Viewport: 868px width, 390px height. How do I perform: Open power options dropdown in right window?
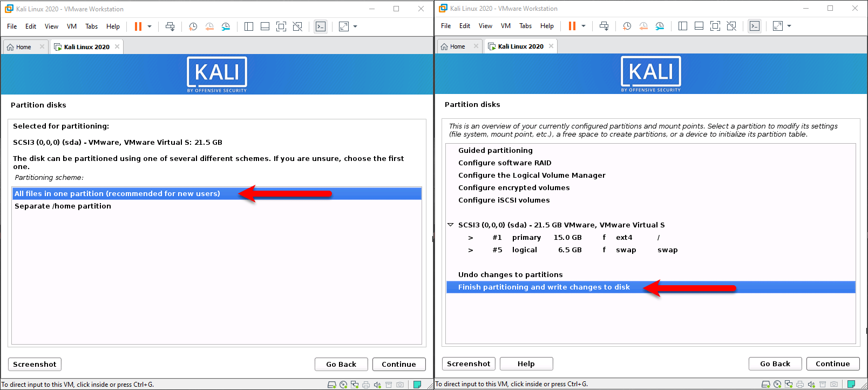coord(584,26)
